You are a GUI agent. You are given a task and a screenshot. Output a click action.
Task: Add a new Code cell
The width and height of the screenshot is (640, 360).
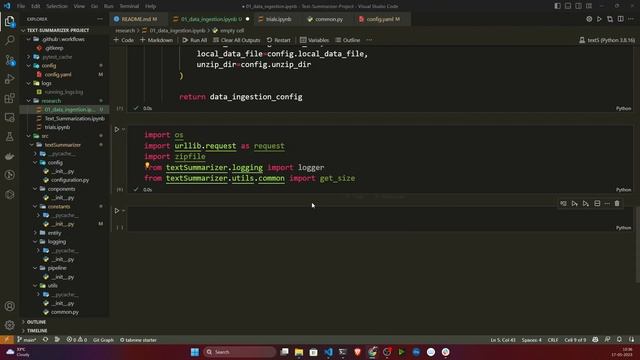click(124, 40)
